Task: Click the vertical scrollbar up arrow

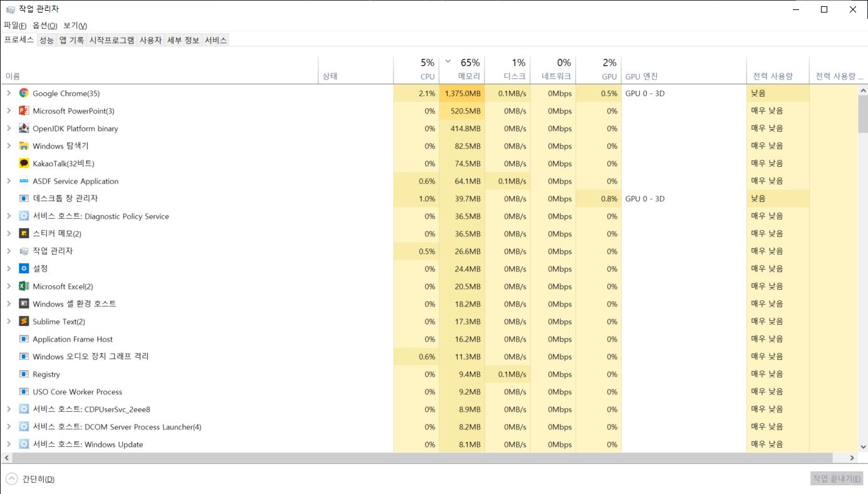Action: (862, 90)
